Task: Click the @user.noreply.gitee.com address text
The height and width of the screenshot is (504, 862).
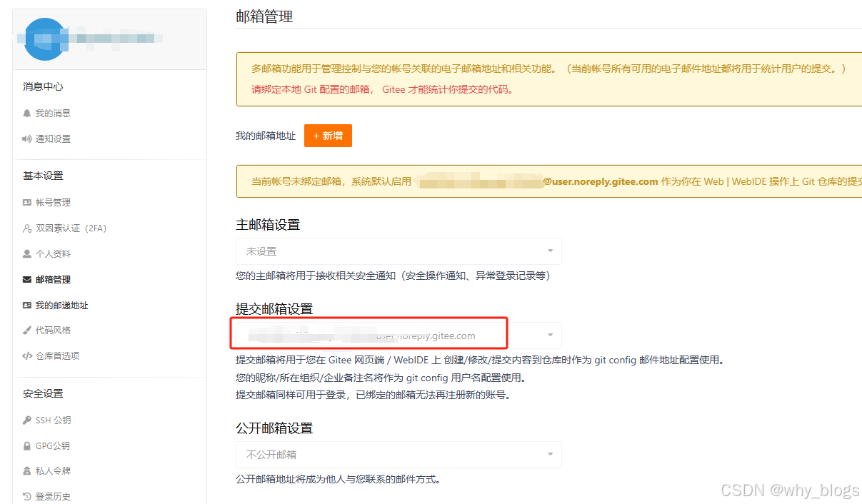Action: [x=601, y=181]
